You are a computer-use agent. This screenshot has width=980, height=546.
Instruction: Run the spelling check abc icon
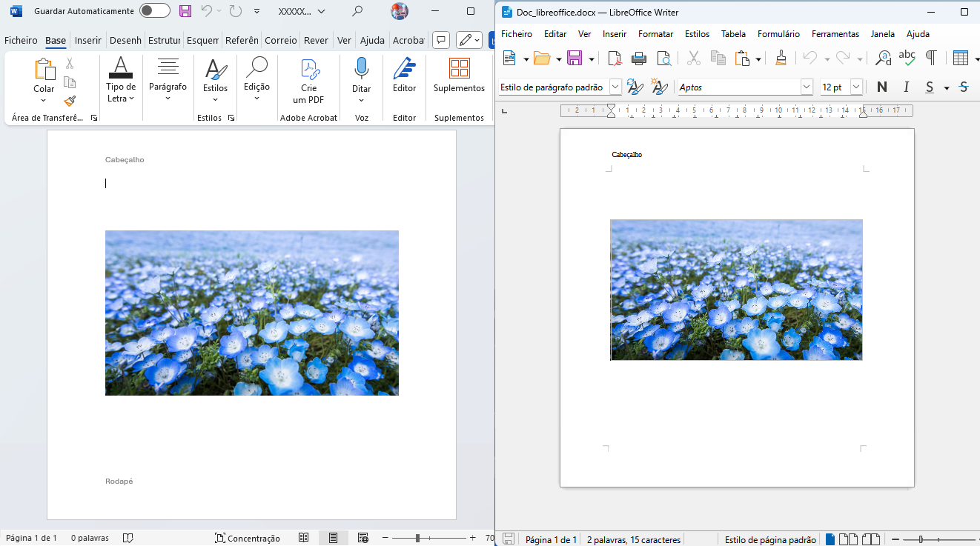pyautogui.click(x=907, y=58)
